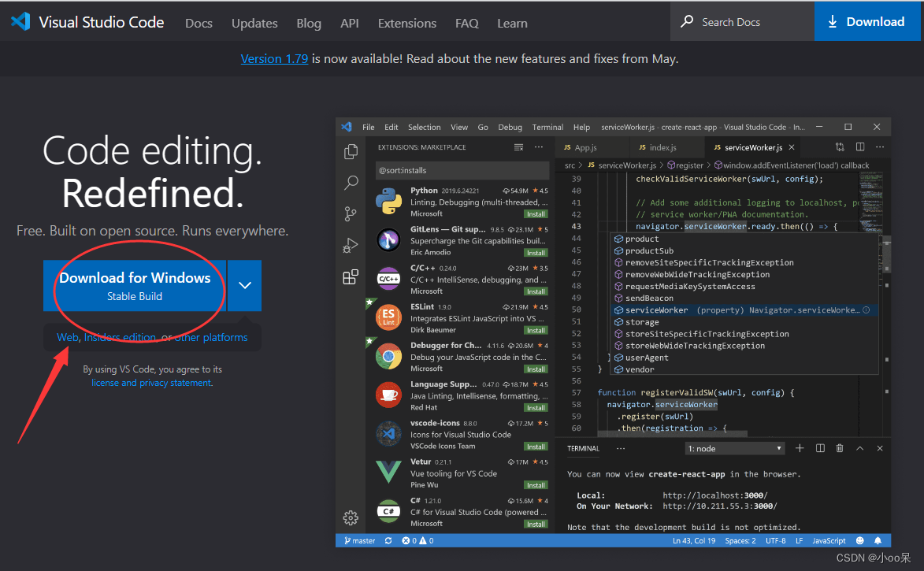924x571 pixels.
Task: Select the Extensions icon in activity bar
Action: pos(351,276)
